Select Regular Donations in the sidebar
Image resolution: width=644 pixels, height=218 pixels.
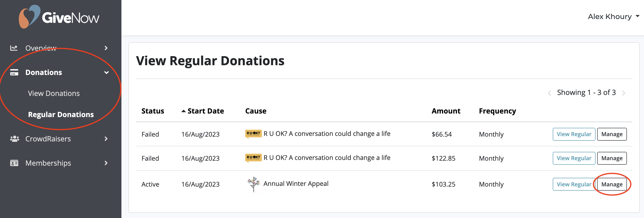[x=61, y=114]
